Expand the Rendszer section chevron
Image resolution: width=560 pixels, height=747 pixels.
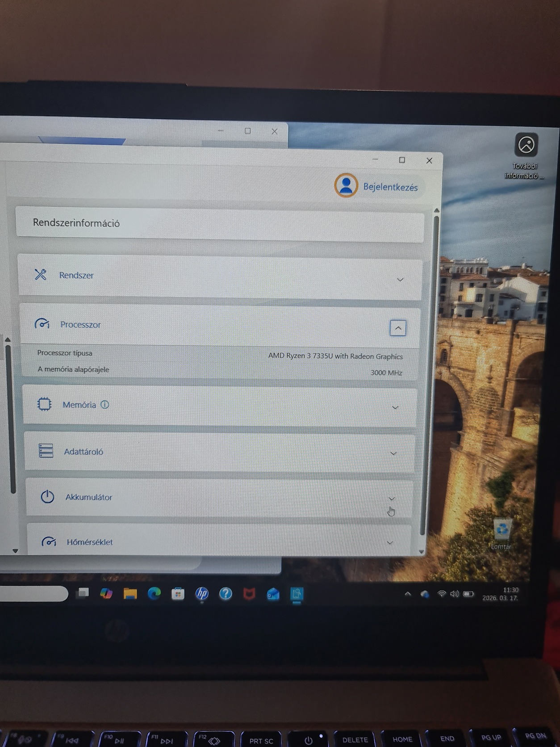(400, 280)
